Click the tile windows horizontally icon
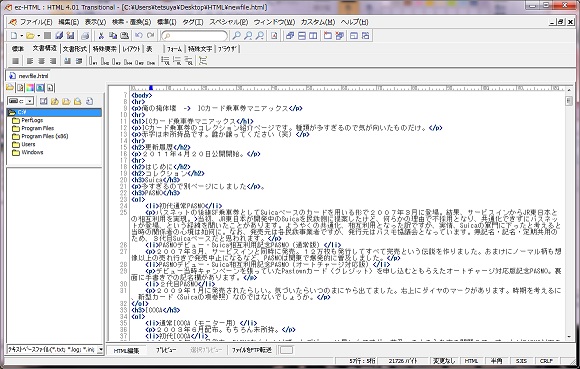580x369 pixels. coord(302,36)
